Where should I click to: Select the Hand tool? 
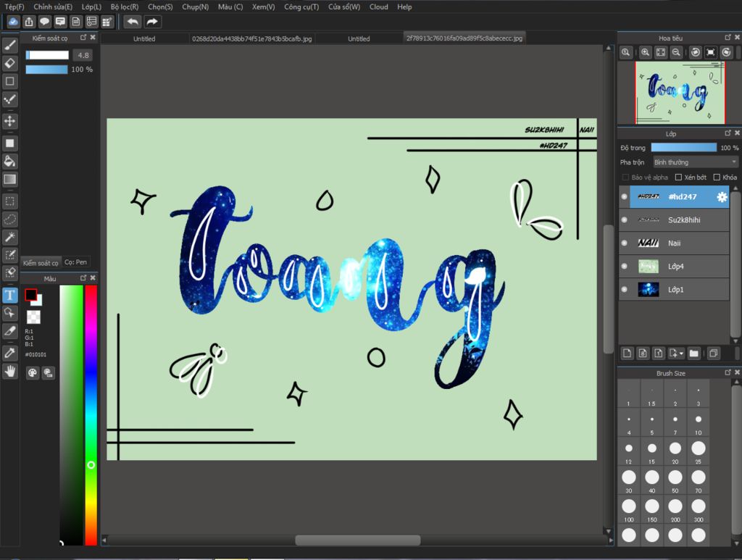coord(10,372)
